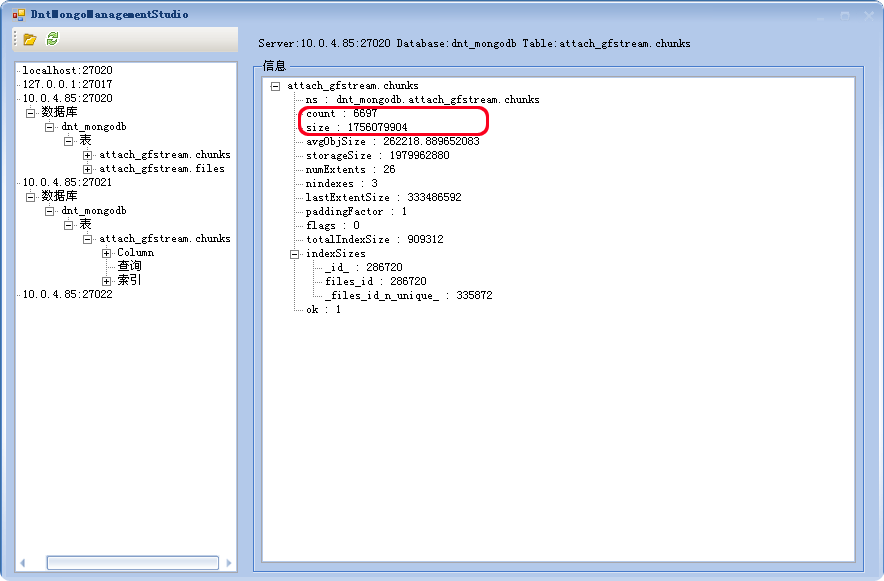Click the left tree horizontal scrollbar thumb
Image resolution: width=884 pixels, height=581 pixels.
132,563
